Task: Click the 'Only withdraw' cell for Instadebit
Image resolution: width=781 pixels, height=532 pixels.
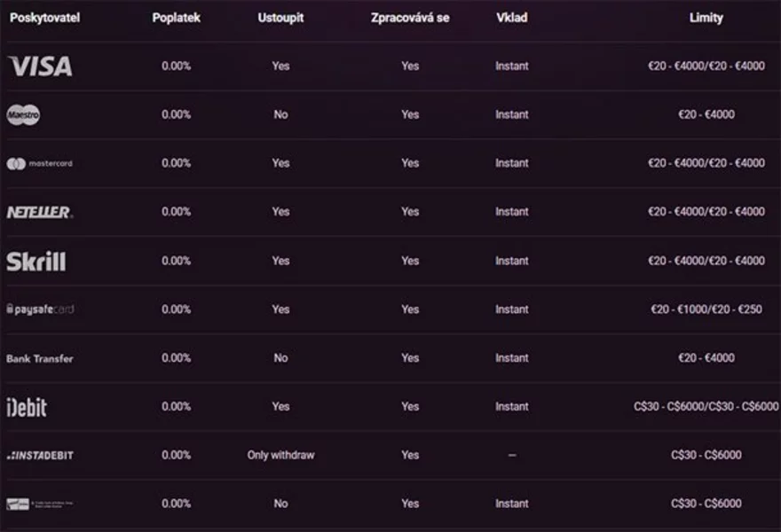Action: tap(280, 455)
